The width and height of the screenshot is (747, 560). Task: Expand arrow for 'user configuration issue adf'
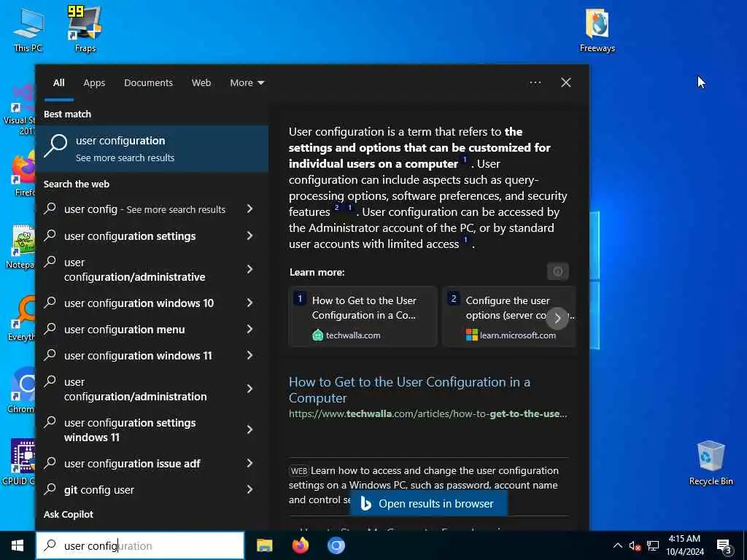tap(249, 463)
